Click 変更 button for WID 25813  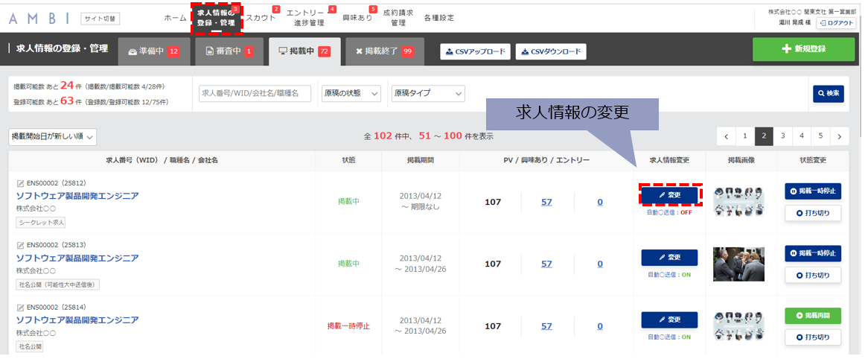tap(669, 258)
